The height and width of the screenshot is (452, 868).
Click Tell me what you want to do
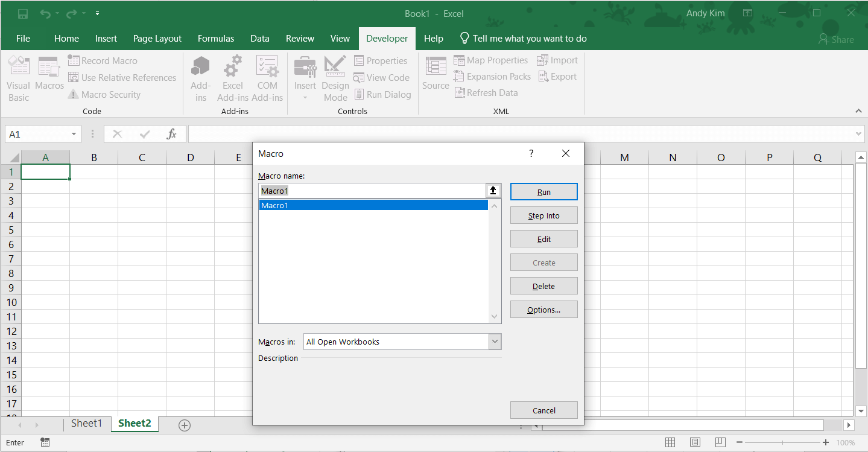(523, 38)
